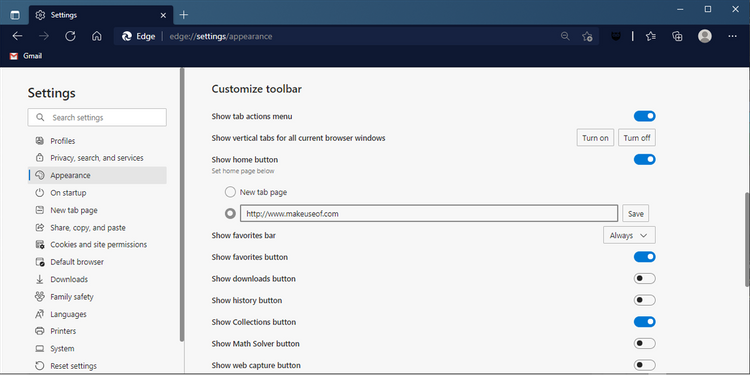Open Gmail bookmark in favorites bar

click(26, 56)
